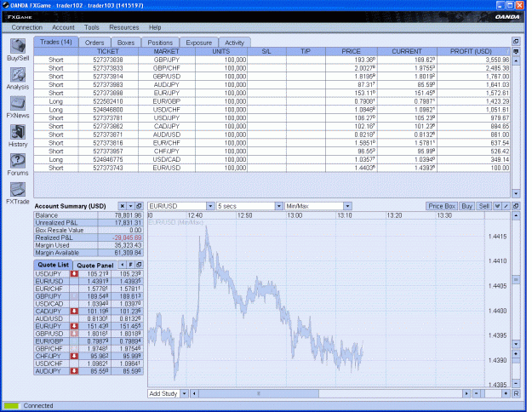Image resolution: width=532 pixels, height=412 pixels.
Task: Open the Add Study dropdown
Action: (184, 393)
